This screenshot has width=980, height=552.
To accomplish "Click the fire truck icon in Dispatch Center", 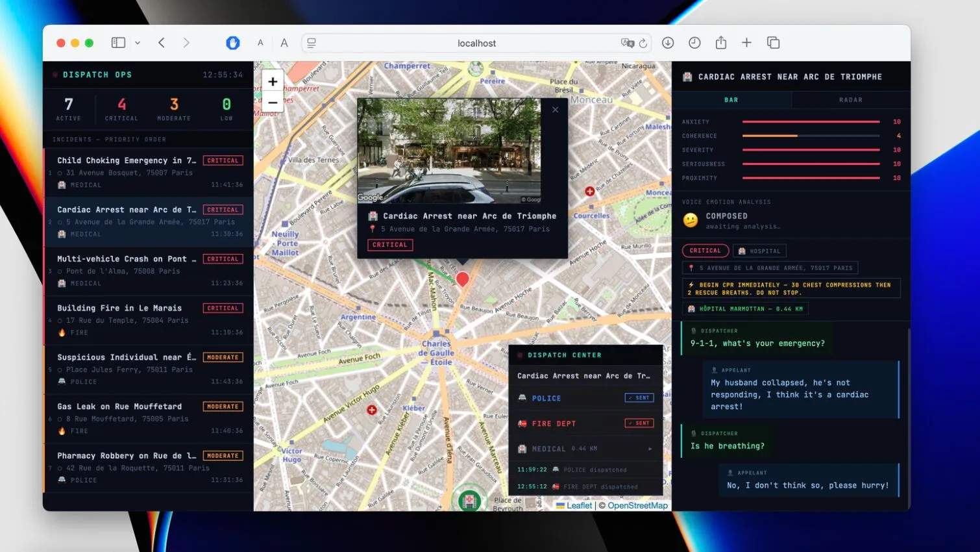I will pyautogui.click(x=522, y=423).
